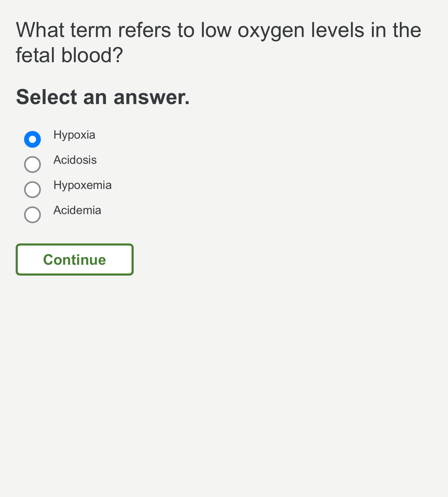Click the word 'Select' in bold heading
The width and height of the screenshot is (448, 497).
46,97
